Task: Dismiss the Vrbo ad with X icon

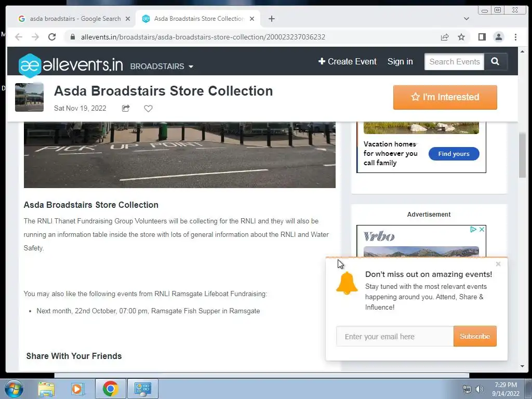Action: click(x=482, y=229)
